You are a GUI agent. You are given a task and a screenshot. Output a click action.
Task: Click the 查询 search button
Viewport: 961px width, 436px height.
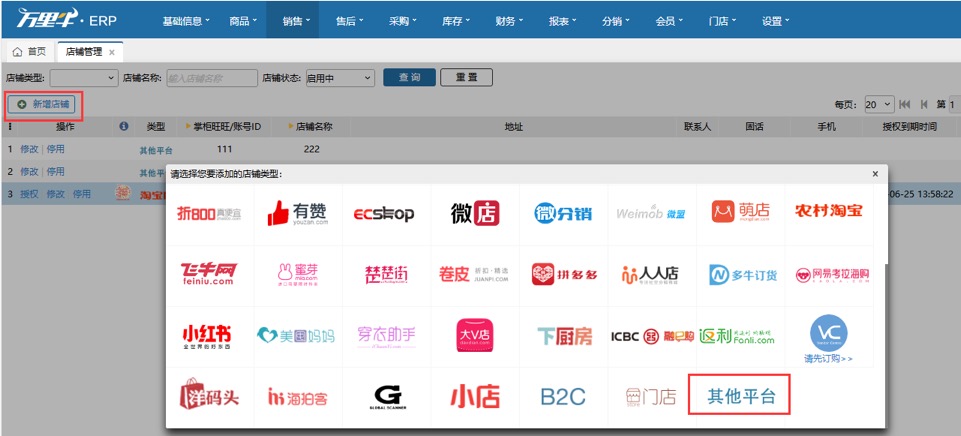click(x=409, y=77)
